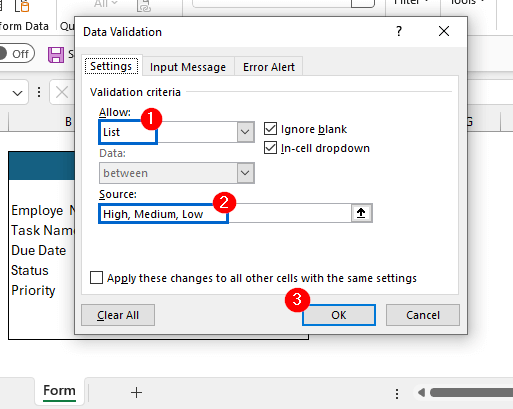Confirm with the OK button

click(339, 315)
